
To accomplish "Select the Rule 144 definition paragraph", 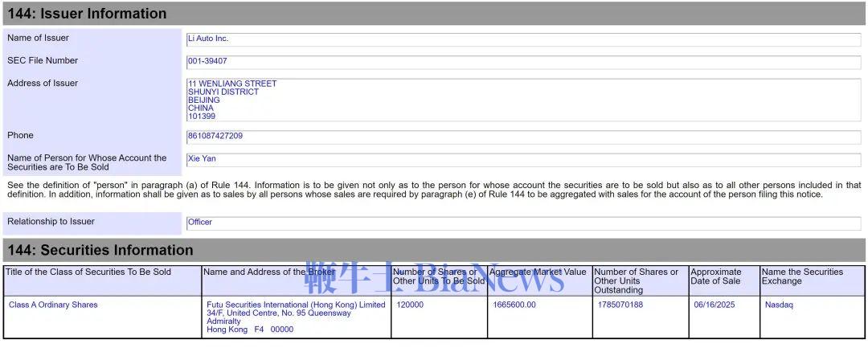I will (x=434, y=190).
